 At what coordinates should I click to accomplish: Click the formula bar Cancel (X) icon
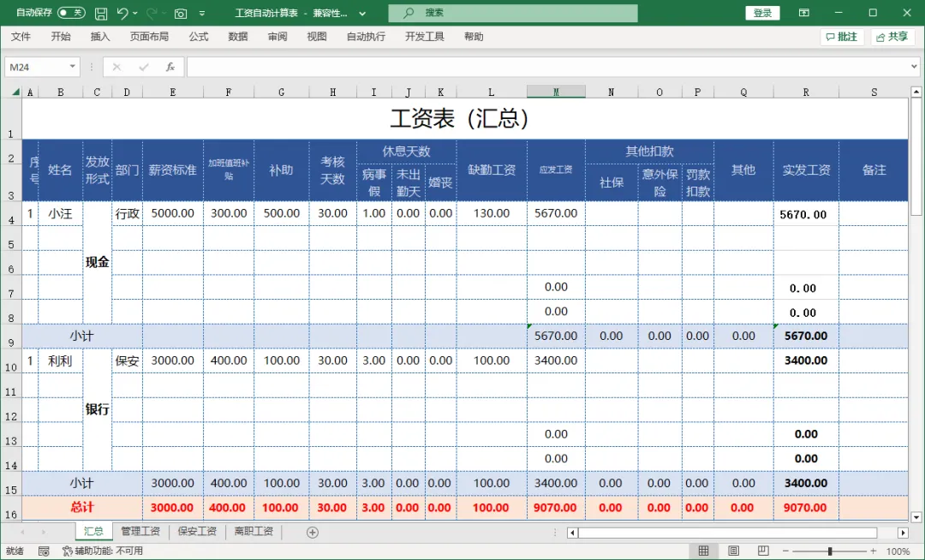[x=116, y=67]
